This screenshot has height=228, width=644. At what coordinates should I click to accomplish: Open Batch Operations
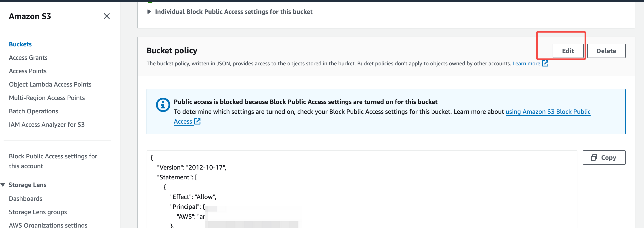[34, 111]
